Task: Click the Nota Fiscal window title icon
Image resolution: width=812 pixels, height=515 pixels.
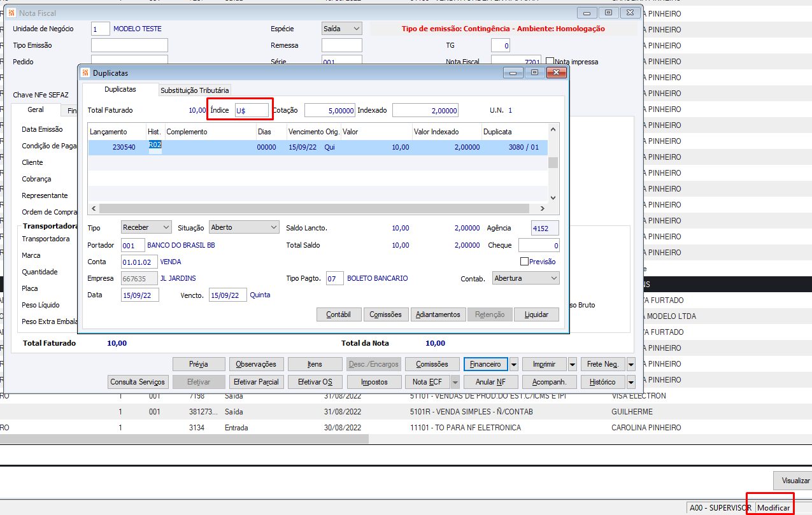Action: pos(12,13)
